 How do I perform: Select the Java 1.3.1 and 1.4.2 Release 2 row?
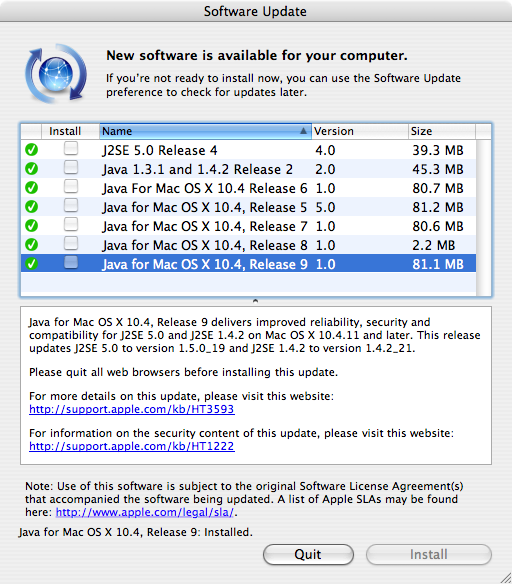tap(248, 169)
